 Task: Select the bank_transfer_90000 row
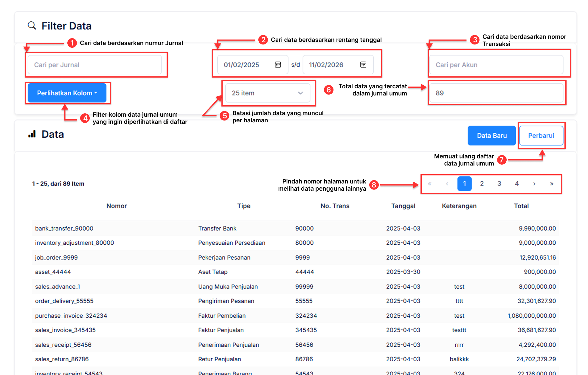point(64,229)
